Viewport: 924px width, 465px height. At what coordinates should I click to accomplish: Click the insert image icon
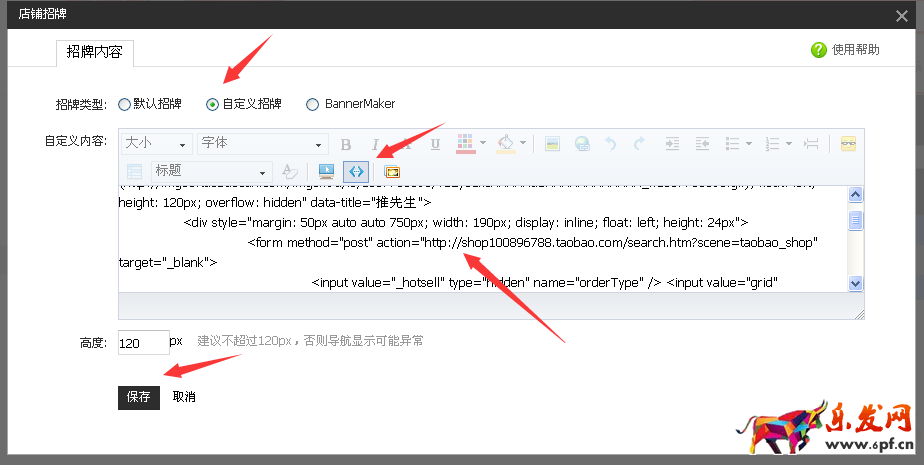552,144
